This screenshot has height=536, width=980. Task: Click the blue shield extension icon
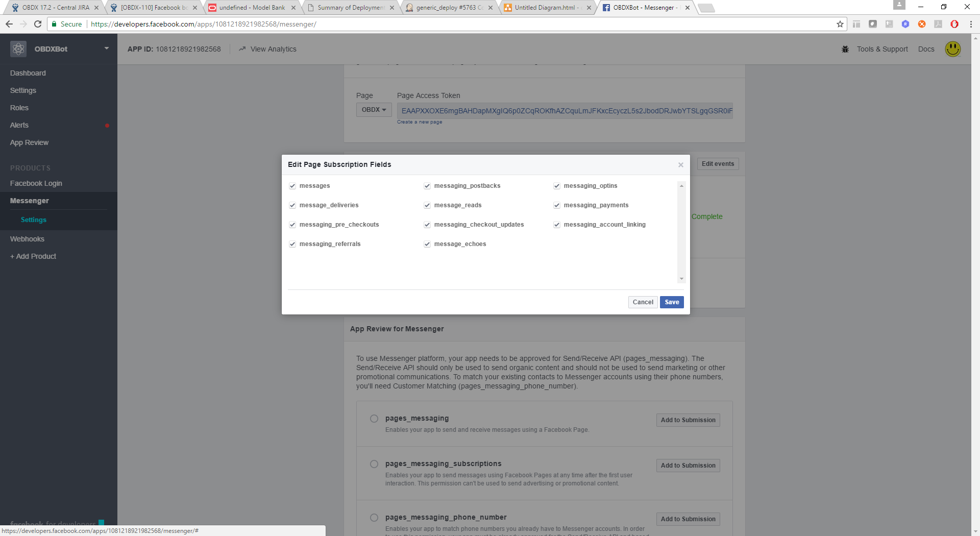tap(905, 24)
